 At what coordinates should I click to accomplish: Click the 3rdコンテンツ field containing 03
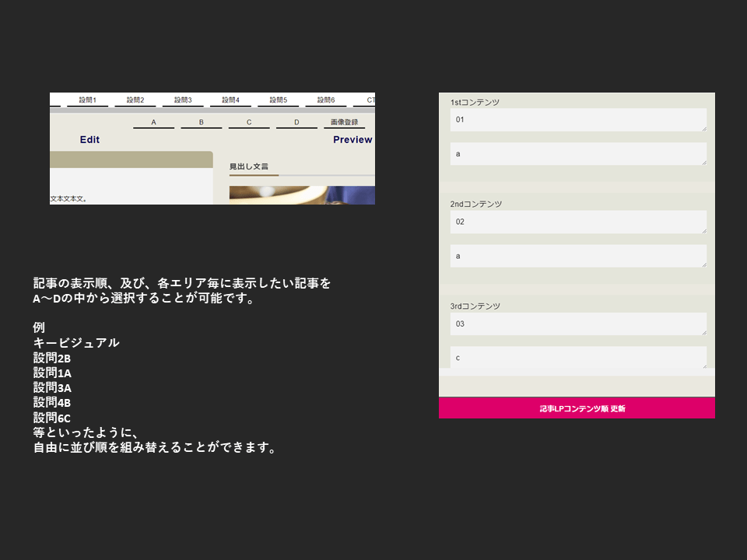[x=577, y=324]
